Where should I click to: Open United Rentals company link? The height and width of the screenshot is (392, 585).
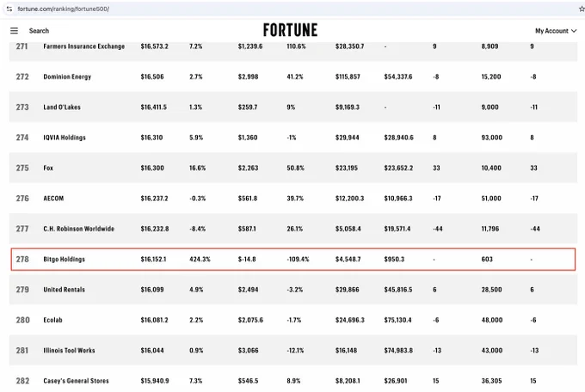pyautogui.click(x=65, y=290)
